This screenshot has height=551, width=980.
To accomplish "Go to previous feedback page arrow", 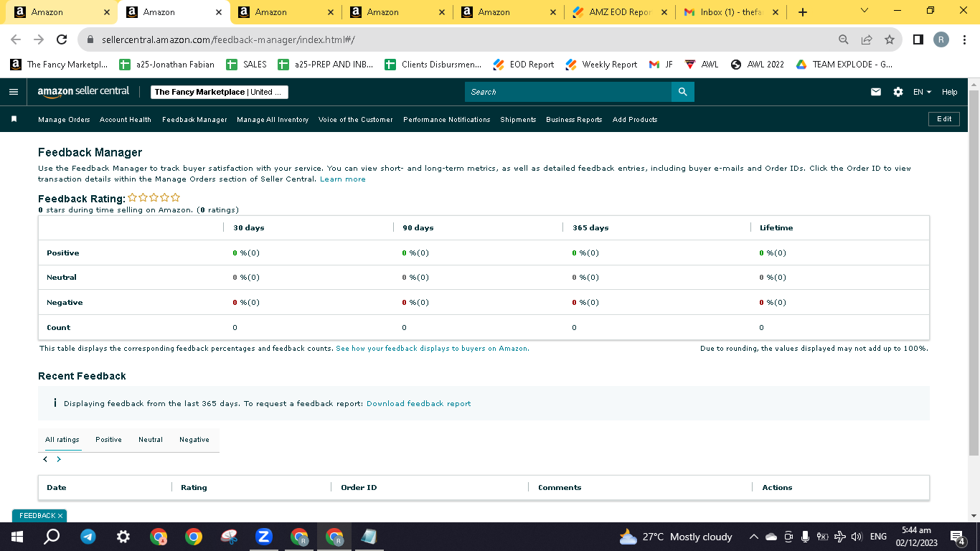I will 45,459.
